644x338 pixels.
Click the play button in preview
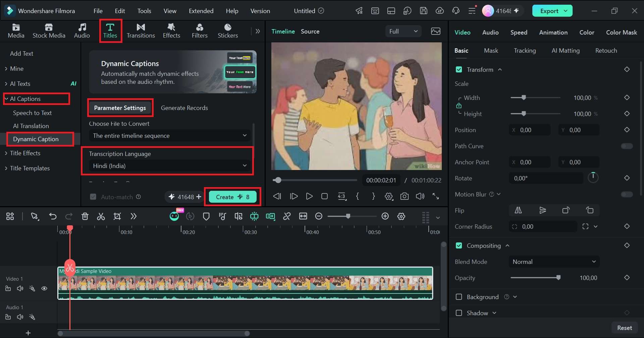pos(309,196)
